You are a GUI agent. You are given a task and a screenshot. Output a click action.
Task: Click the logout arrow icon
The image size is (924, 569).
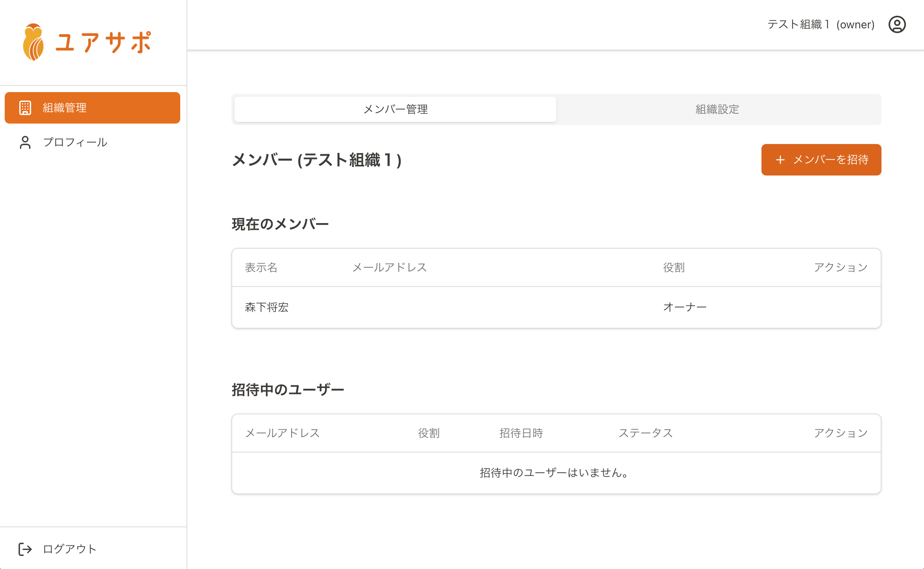pos(25,549)
